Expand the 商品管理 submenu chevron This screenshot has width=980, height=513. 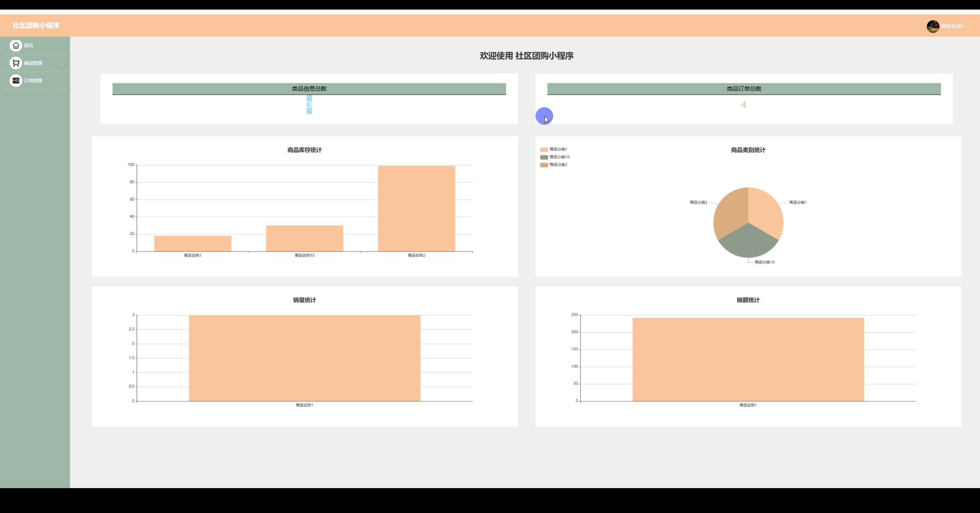point(62,64)
